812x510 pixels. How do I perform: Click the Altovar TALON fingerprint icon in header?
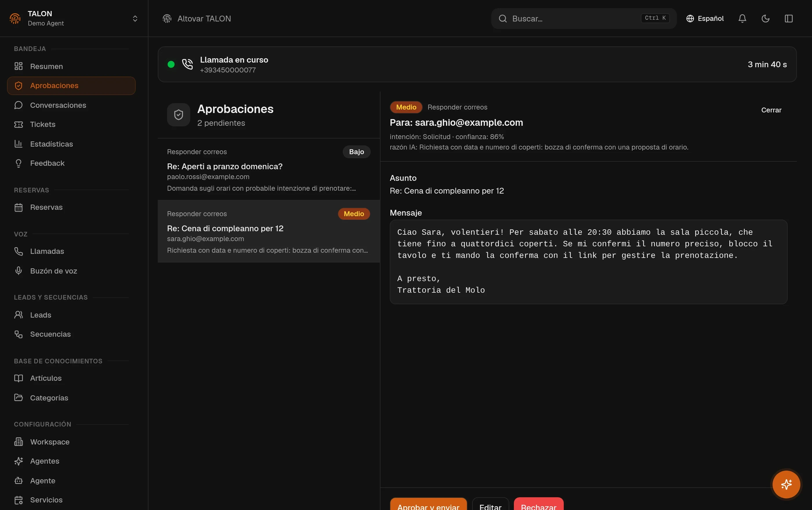[x=167, y=19]
